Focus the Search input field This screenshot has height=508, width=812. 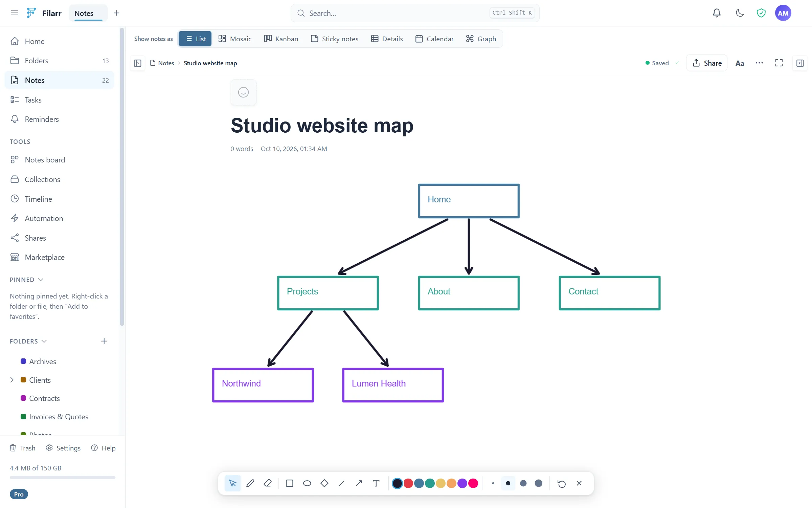pos(415,13)
